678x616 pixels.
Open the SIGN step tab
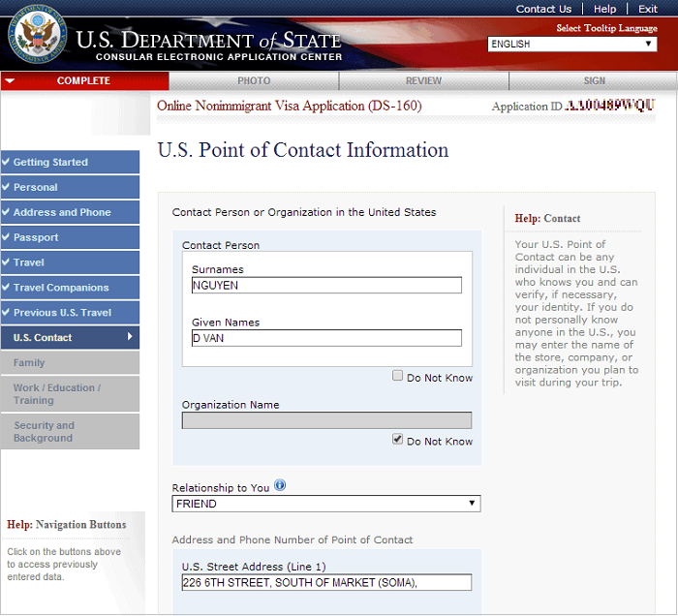coord(594,81)
